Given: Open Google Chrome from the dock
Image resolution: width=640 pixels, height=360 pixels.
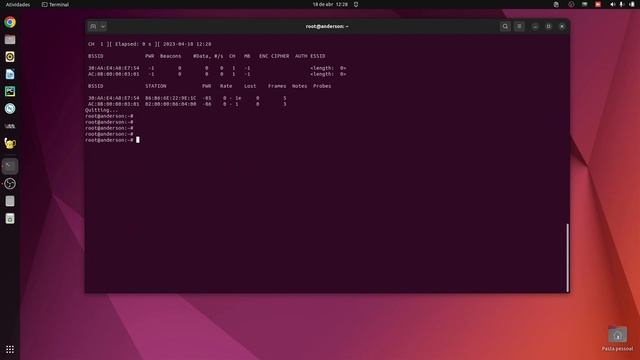Looking at the screenshot, I should click(x=10, y=22).
